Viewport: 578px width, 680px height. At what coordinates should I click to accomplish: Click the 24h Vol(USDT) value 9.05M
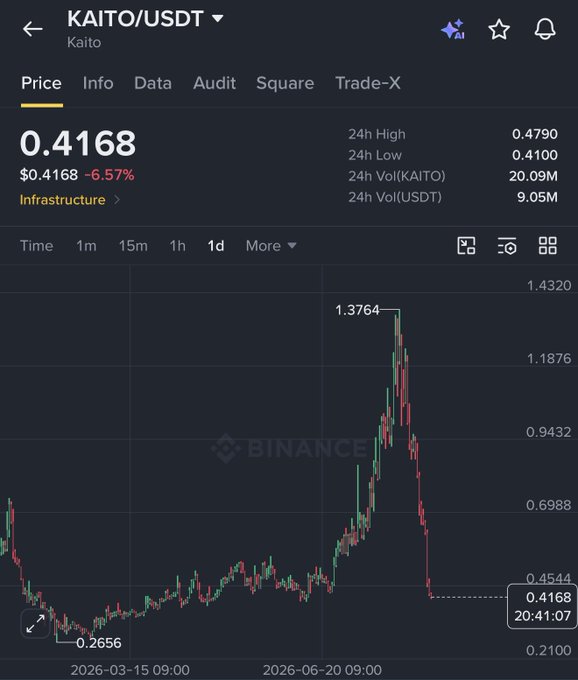537,197
